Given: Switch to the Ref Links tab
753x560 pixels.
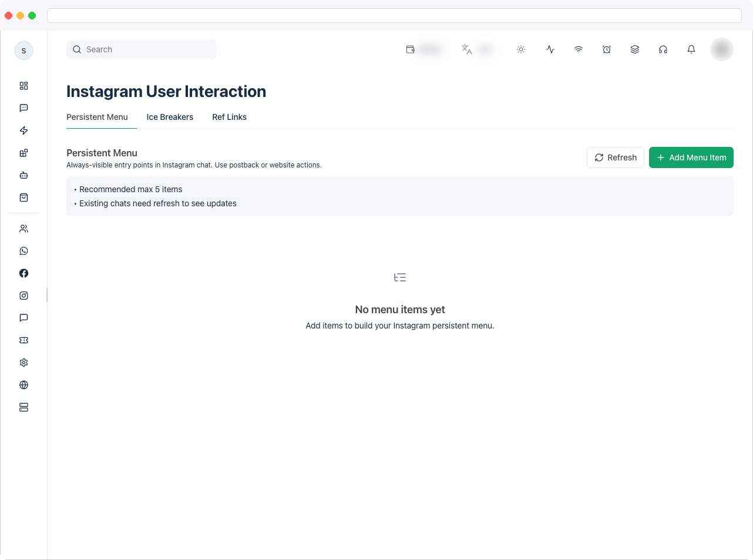Looking at the screenshot, I should (229, 117).
